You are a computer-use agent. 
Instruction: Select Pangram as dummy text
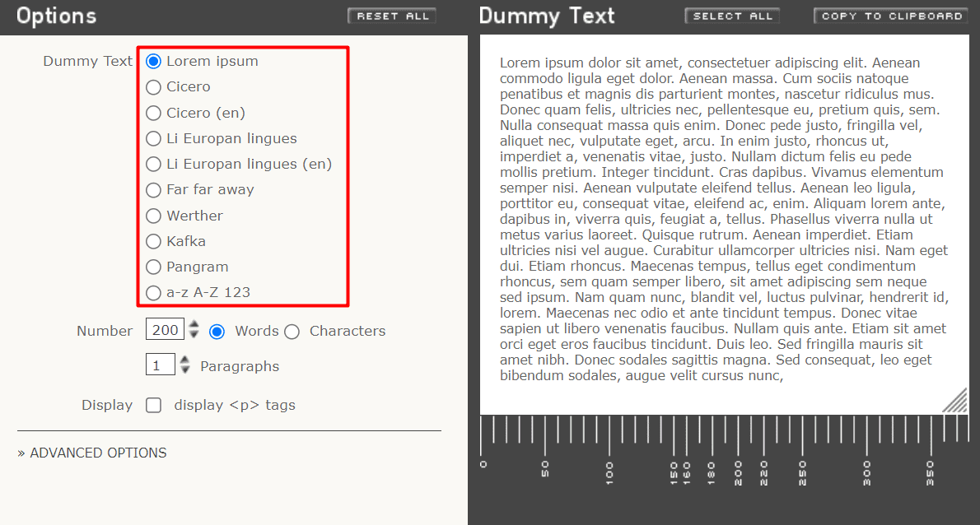[153, 267]
